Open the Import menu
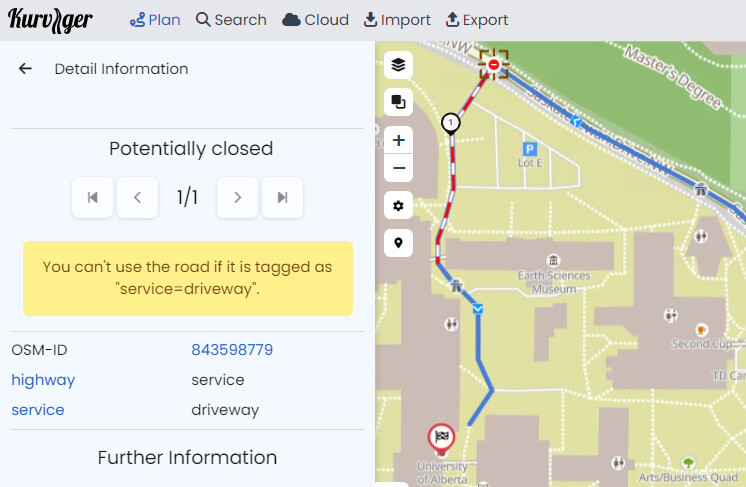This screenshot has width=746, height=487. (x=397, y=20)
